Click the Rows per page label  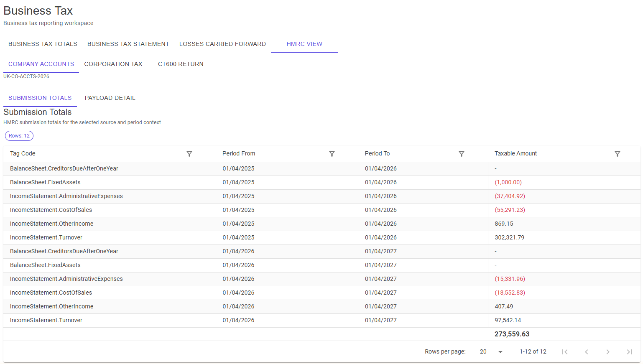click(x=445, y=352)
